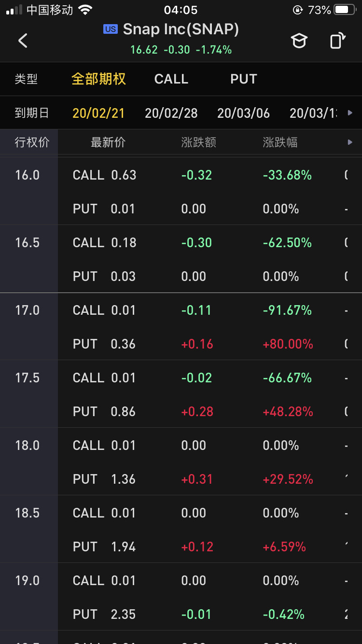Switch to the CALL filter tab
This screenshot has height=644, width=362.
click(171, 79)
